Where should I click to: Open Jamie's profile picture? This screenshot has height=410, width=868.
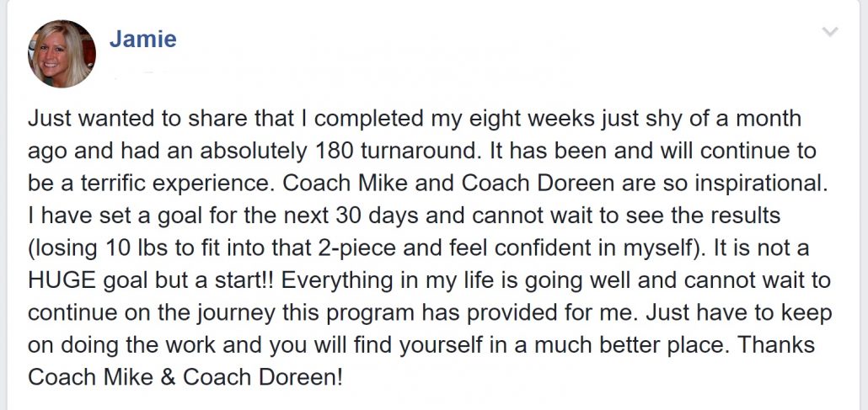pos(62,54)
